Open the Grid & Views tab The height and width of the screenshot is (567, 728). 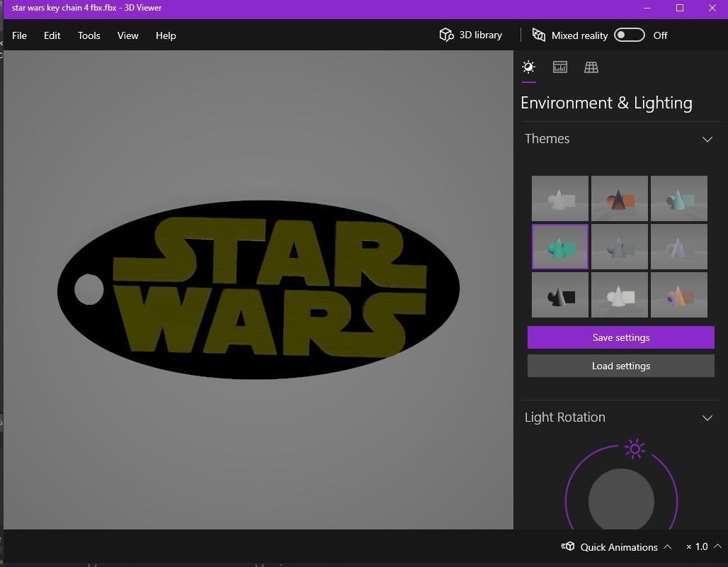[591, 67]
